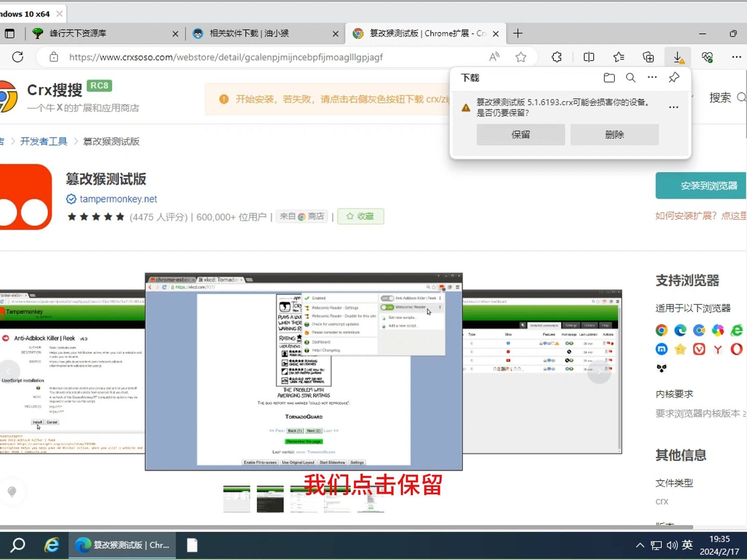Toggle the Read aloud icon in address bar
Screen dimensions: 747x560
[x=494, y=57]
